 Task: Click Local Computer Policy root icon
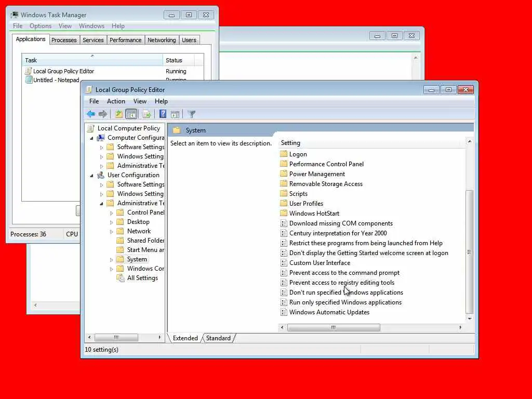(91, 128)
